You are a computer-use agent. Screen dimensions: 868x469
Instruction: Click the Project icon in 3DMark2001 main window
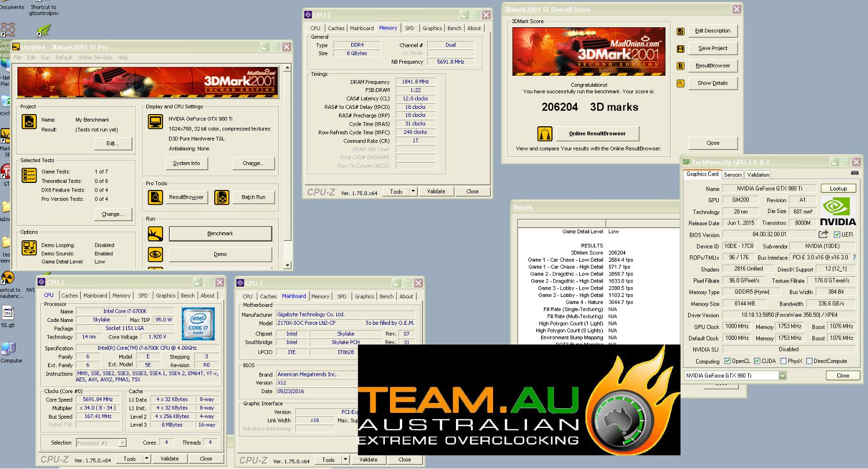point(29,121)
